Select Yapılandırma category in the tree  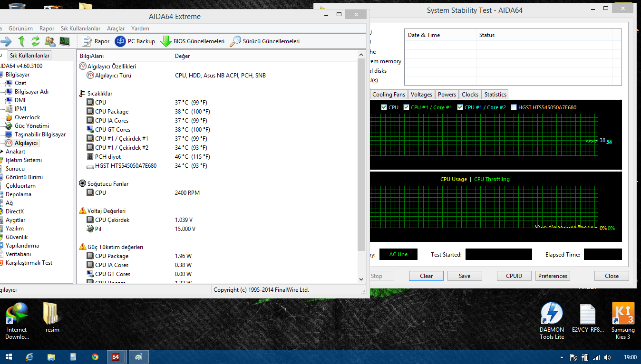(x=22, y=246)
